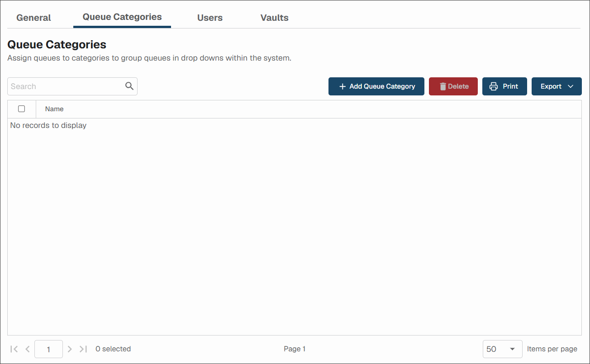
Task: Go to the previous page
Action: (x=28, y=349)
